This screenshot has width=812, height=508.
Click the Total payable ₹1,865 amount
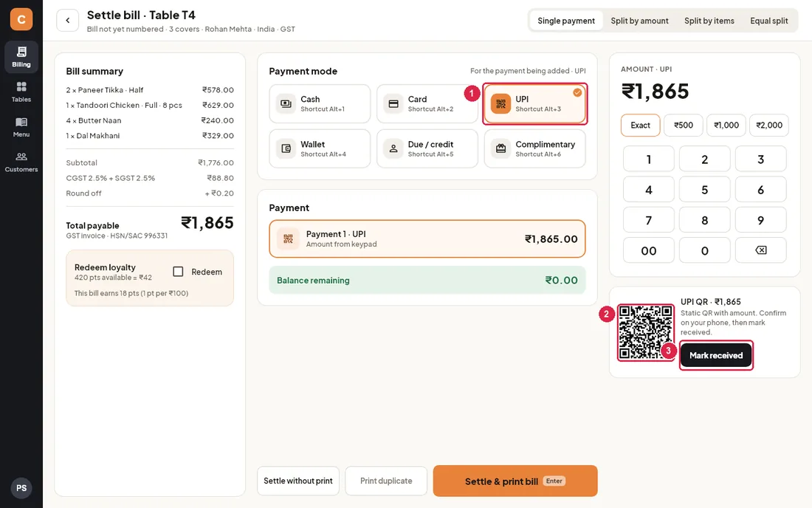tap(207, 223)
